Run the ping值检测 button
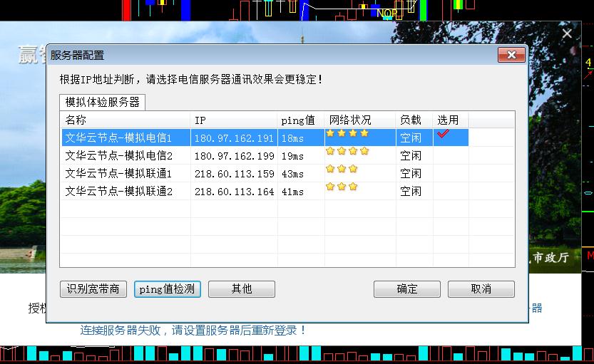594x364 pixels. pyautogui.click(x=168, y=288)
